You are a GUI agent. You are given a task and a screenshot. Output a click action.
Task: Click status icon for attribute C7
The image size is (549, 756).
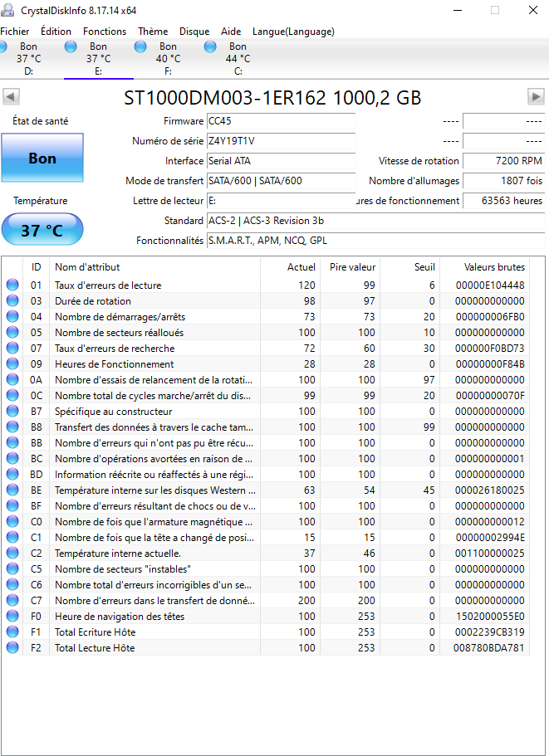[12, 601]
